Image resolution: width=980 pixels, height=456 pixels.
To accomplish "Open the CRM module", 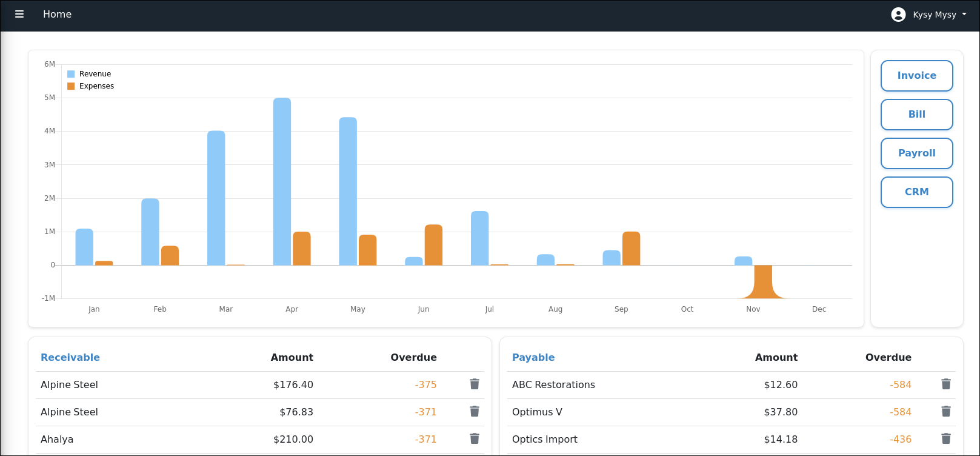I will click(x=916, y=192).
